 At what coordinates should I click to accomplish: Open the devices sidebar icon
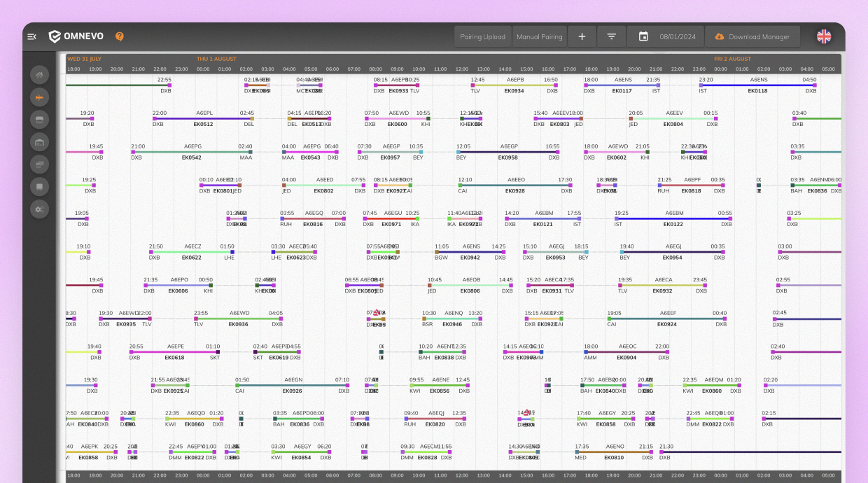[x=39, y=164]
